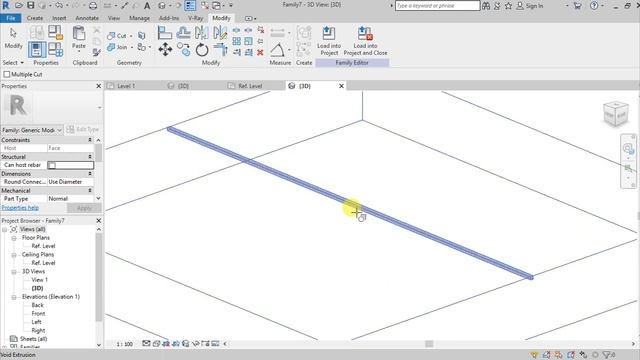Open the Join dropdown arrow
Viewport: 640px width, 360px height.
pyautogui.click(x=131, y=47)
